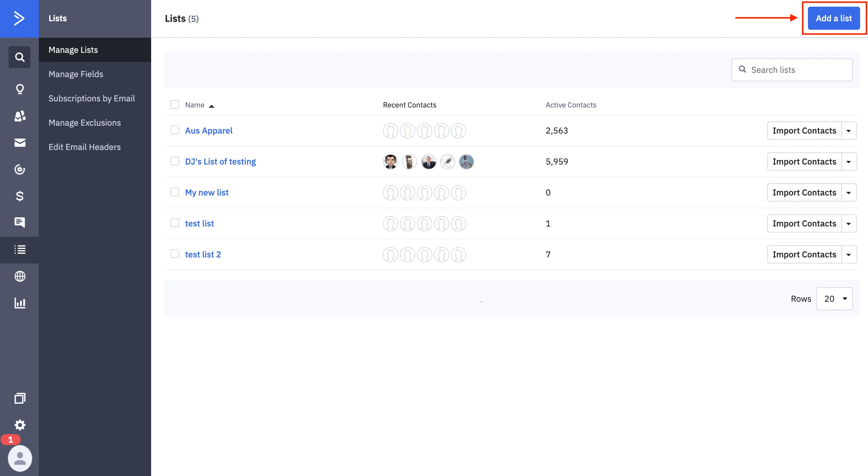Select all lists with header checkbox
The image size is (868, 476).
coord(175,104)
